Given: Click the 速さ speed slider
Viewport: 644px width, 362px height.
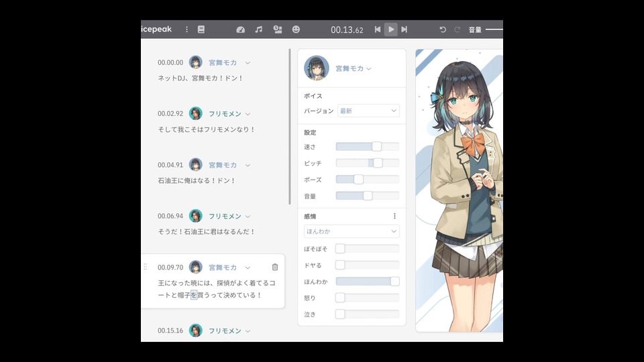Looking at the screenshot, I should click(x=368, y=147).
